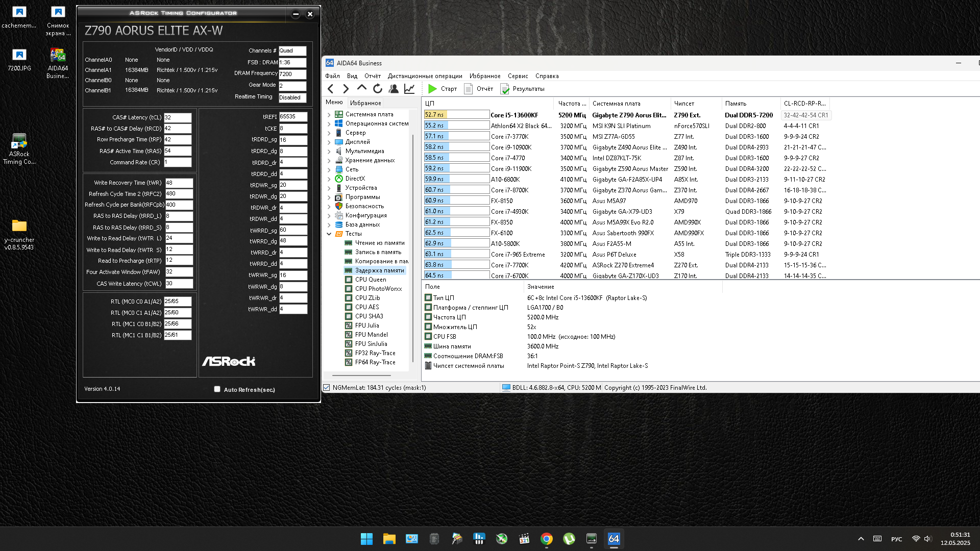Click the Refresh toolbar icon in AIDA64

(378, 89)
